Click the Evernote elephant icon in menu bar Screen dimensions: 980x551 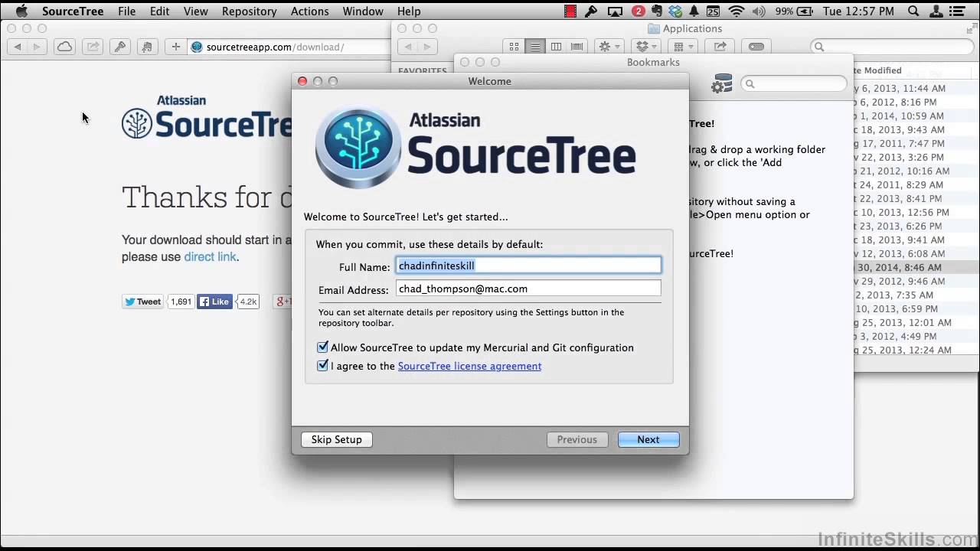(658, 11)
